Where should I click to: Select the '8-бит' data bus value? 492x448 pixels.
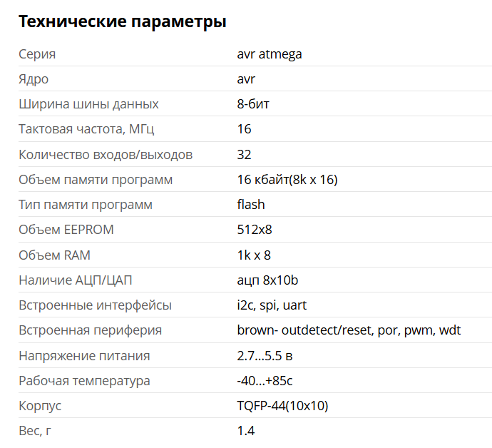click(253, 104)
